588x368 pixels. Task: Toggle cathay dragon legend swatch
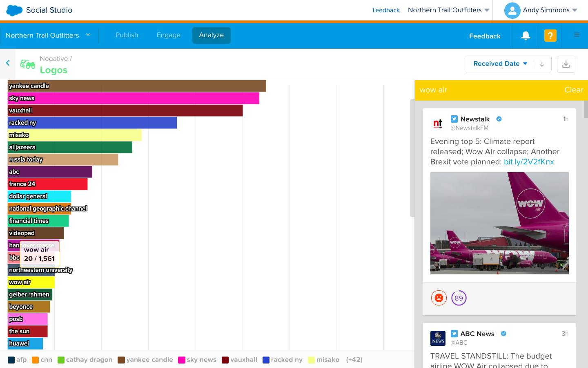coord(61,360)
